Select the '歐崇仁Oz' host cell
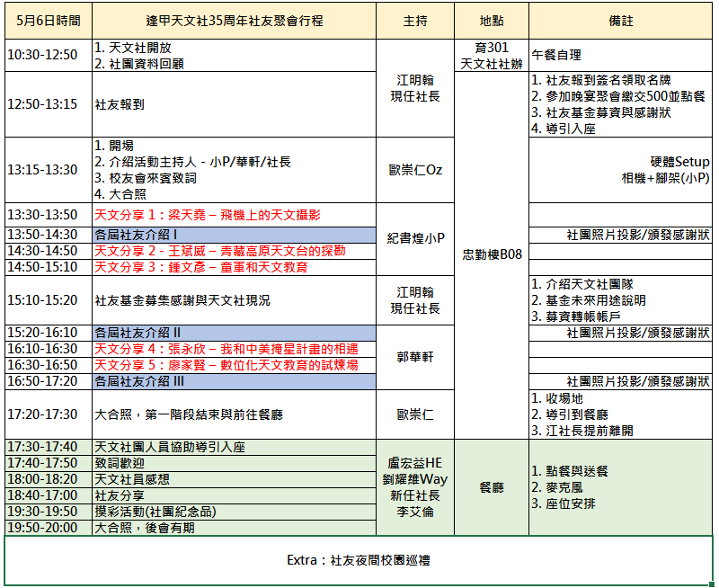Screen dimensions: 719x588 415,170
